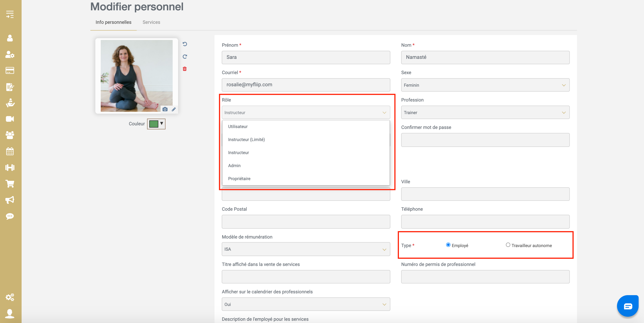Rotate photo counterclockwise with undo arrow icon
Image resolution: width=644 pixels, height=323 pixels.
[x=185, y=44]
